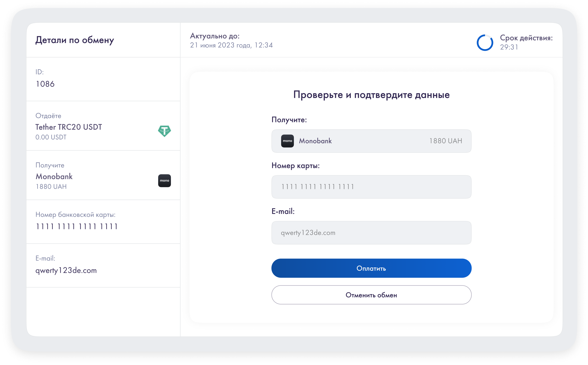
Task: Click the sidebar Monobank label
Action: pos(54,177)
